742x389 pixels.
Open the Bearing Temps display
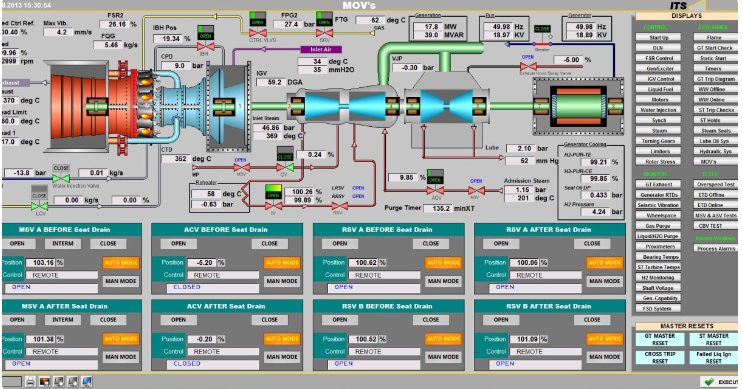click(659, 257)
